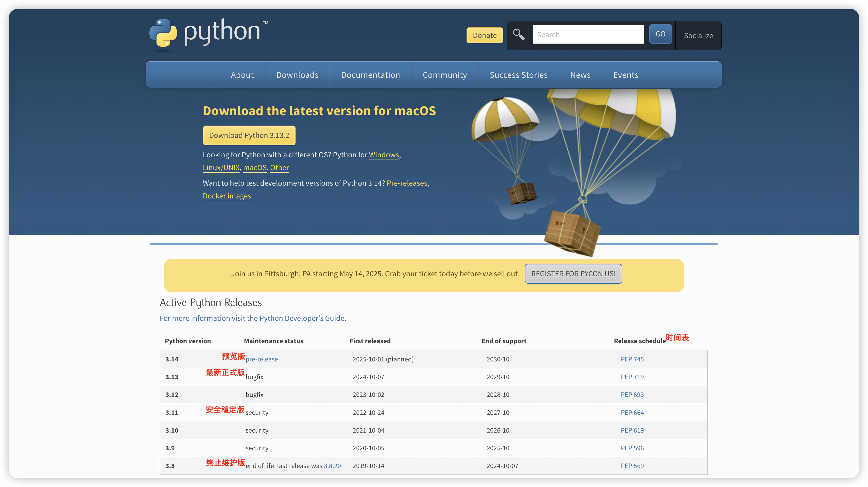
Task: Click the 'Active Python Releases' heading
Action: (211, 303)
